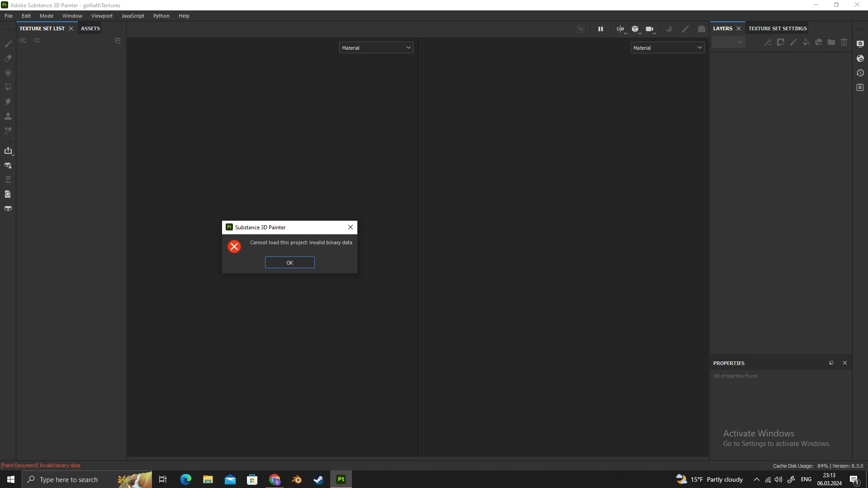Switch to Texture Set Settings tab

[778, 28]
